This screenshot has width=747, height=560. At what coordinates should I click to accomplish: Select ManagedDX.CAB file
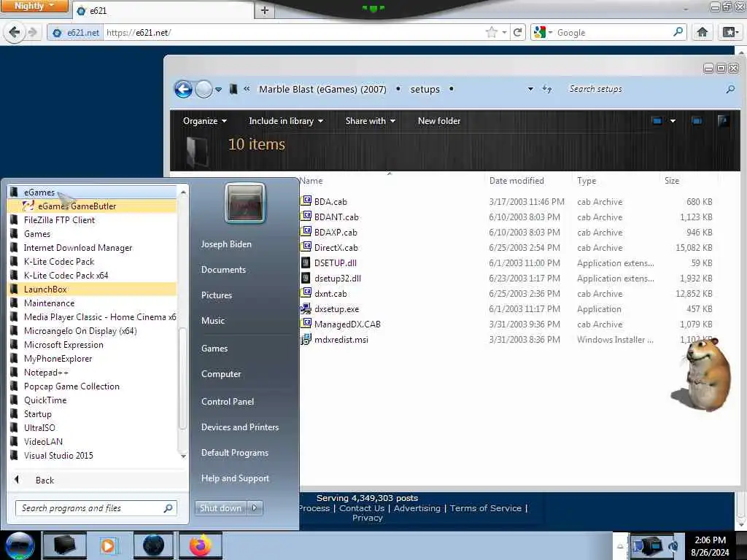click(x=347, y=324)
